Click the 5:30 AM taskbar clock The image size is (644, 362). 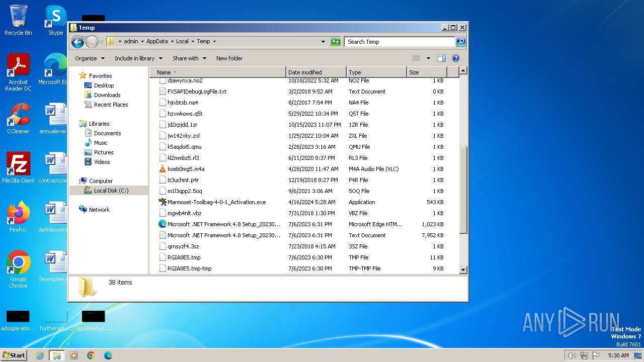[618, 355]
